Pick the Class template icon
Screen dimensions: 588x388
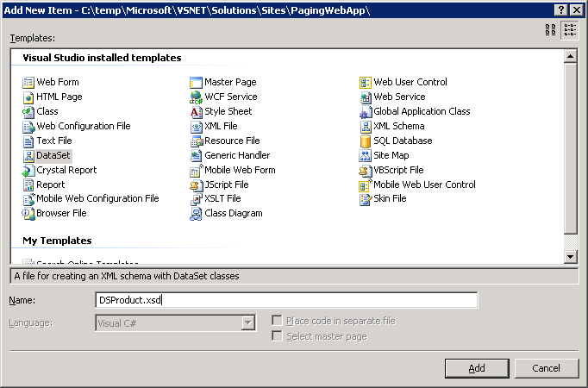pyautogui.click(x=28, y=111)
